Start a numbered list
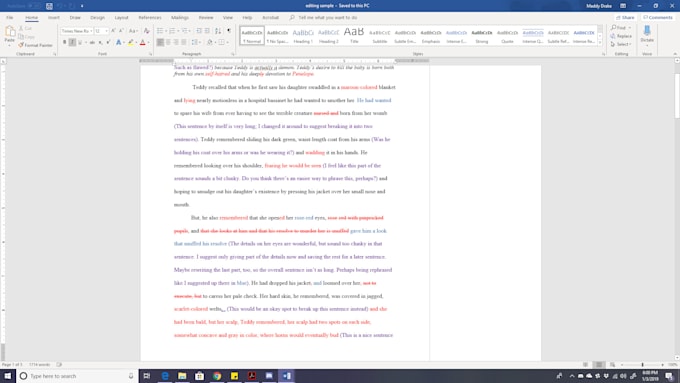This screenshot has height=383, width=680. [x=172, y=31]
